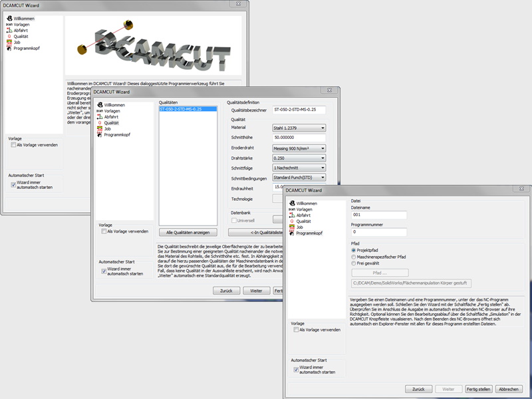This screenshot has height=399, width=532.
Task: Click Vorlagen icon in first wizard window
Action: click(x=9, y=25)
